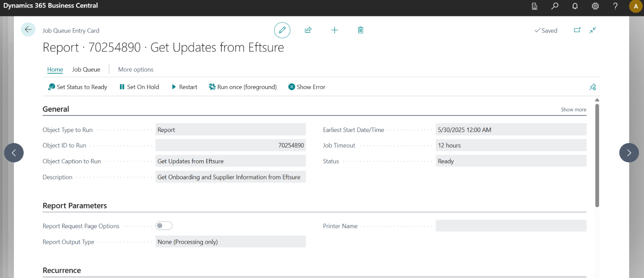This screenshot has width=644, height=278.
Task: Click the Description field
Action: [231, 177]
